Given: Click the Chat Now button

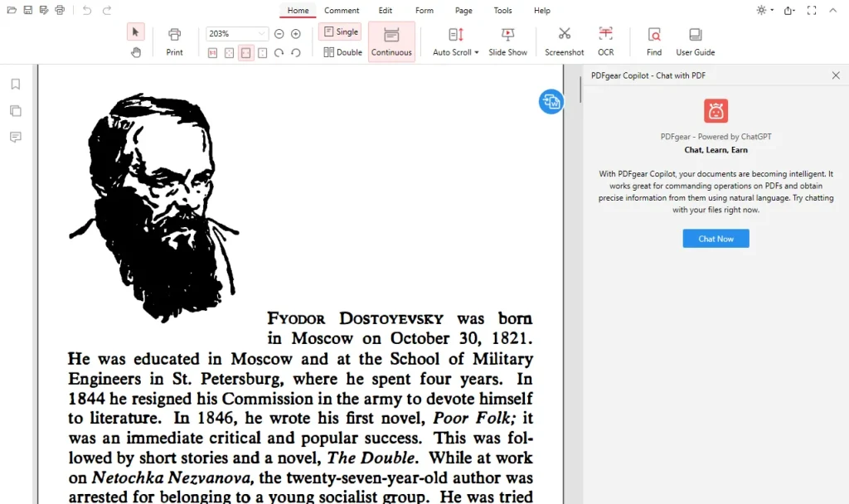Looking at the screenshot, I should point(716,239).
